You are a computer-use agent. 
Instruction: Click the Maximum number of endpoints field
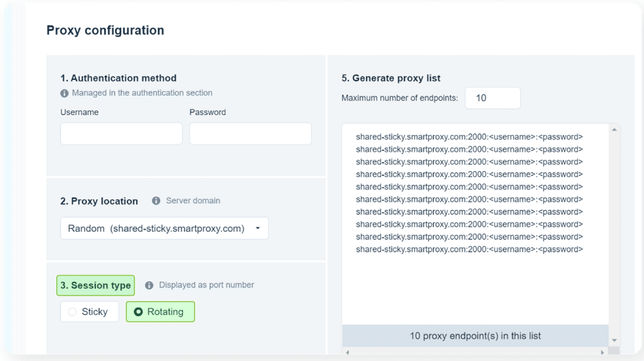tap(493, 98)
